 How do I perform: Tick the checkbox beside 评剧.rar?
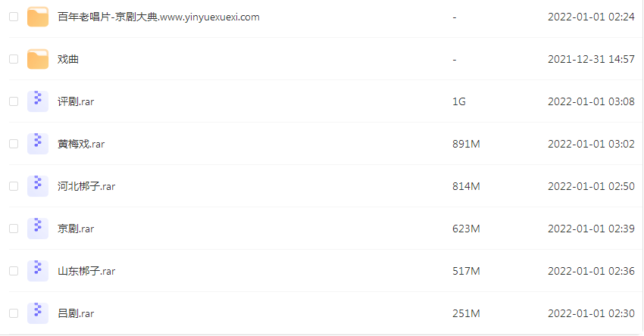click(14, 101)
